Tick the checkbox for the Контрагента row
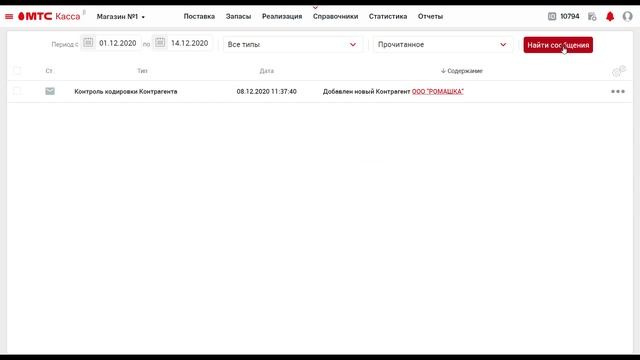The width and height of the screenshot is (640, 360). pyautogui.click(x=17, y=91)
